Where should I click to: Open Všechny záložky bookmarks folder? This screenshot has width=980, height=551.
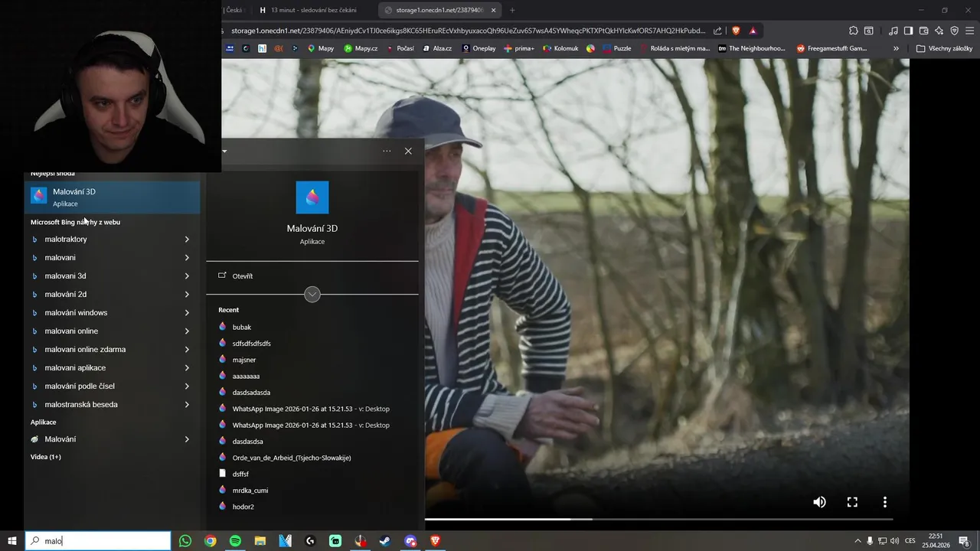[944, 48]
